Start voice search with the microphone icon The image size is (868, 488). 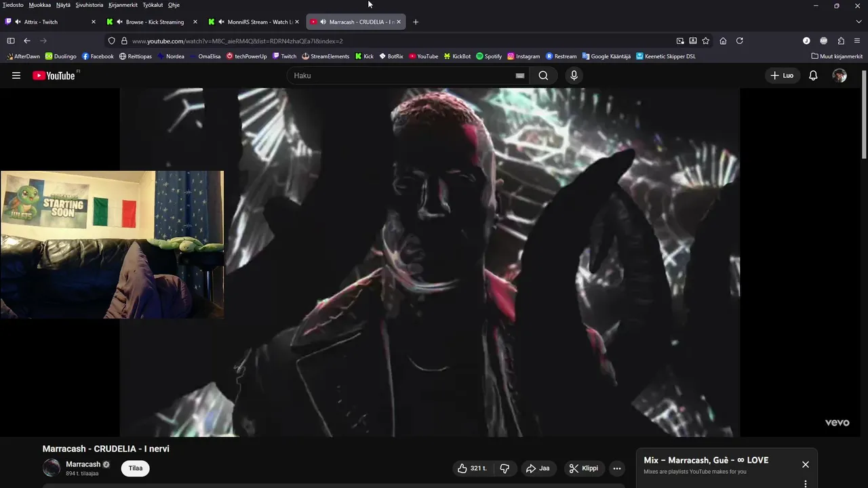(x=574, y=76)
